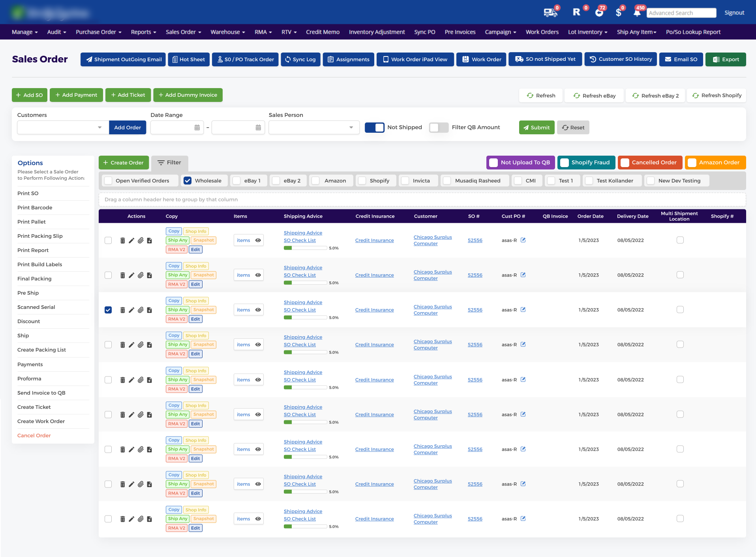
Task: Enable the Filter QB Amount switch
Action: [439, 127]
